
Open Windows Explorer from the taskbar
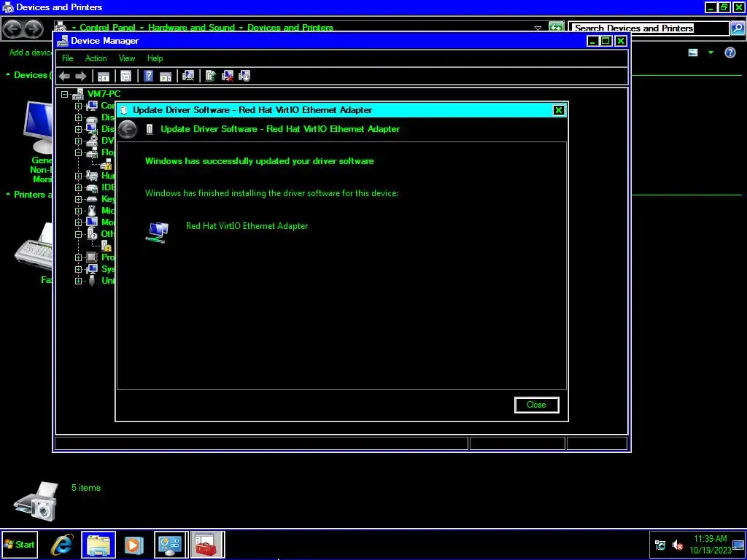[x=98, y=545]
